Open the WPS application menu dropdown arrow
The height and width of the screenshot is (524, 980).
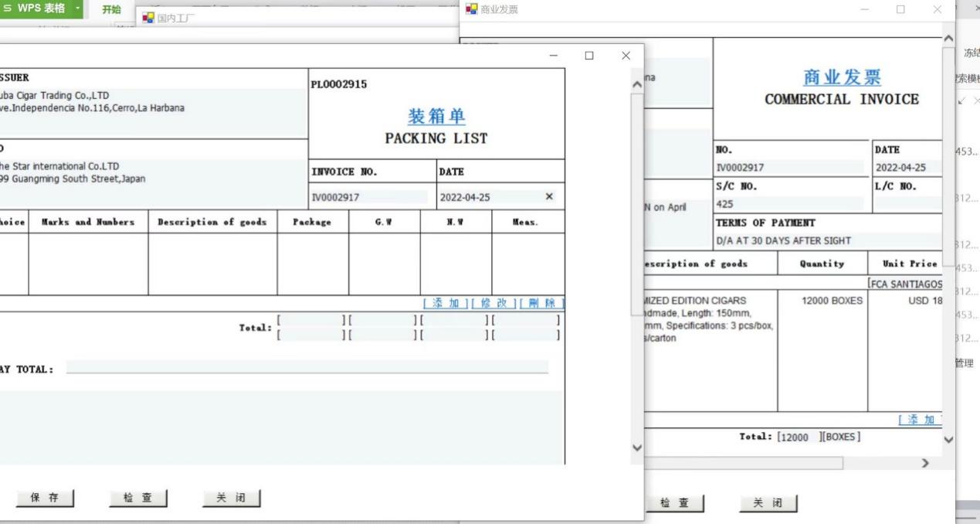[x=78, y=9]
